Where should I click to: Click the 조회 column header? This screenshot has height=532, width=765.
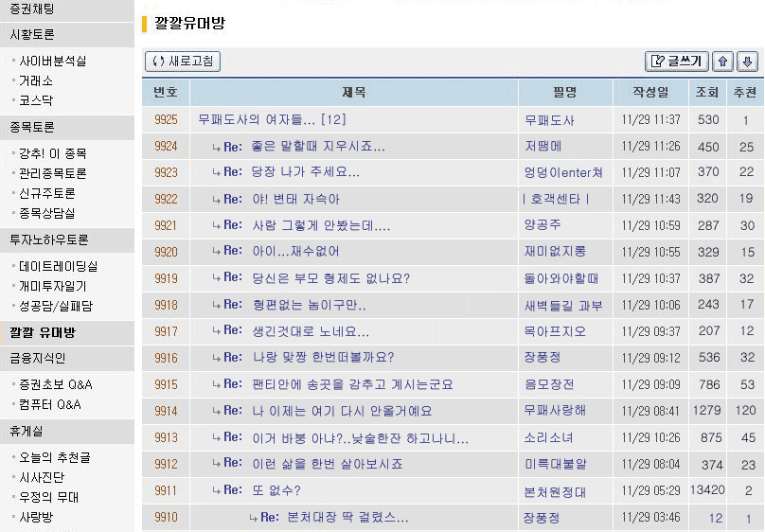(x=707, y=93)
